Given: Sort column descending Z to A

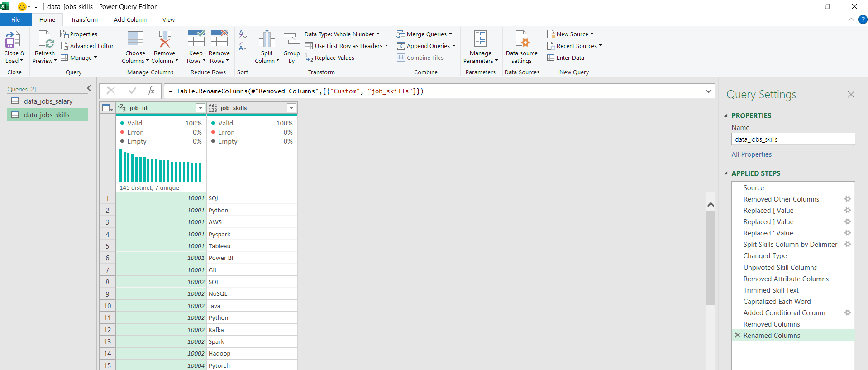Looking at the screenshot, I should (x=243, y=46).
